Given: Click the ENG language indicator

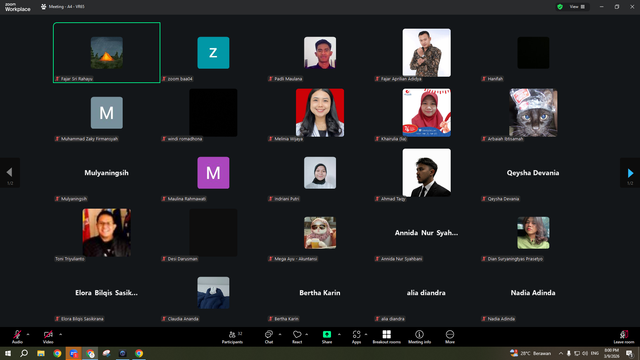Looking at the screenshot, I should coord(595,353).
